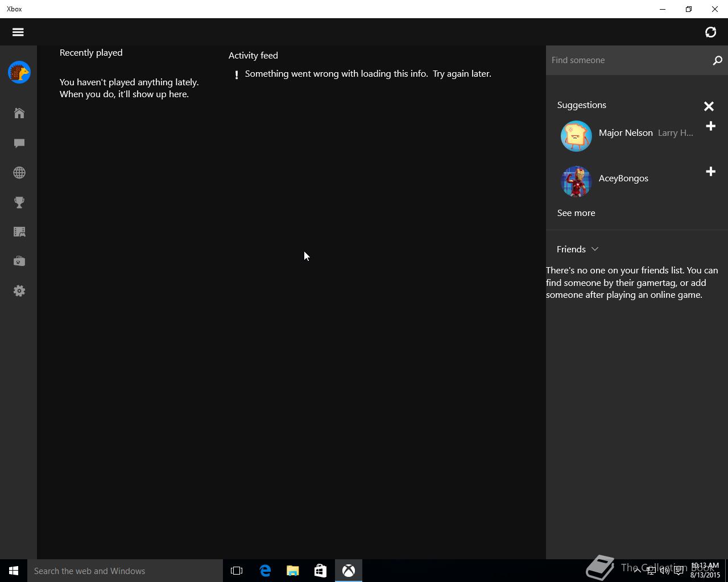Viewport: 728px width, 582px height.
Task: Open Achievements trophy icon
Action: point(19,202)
